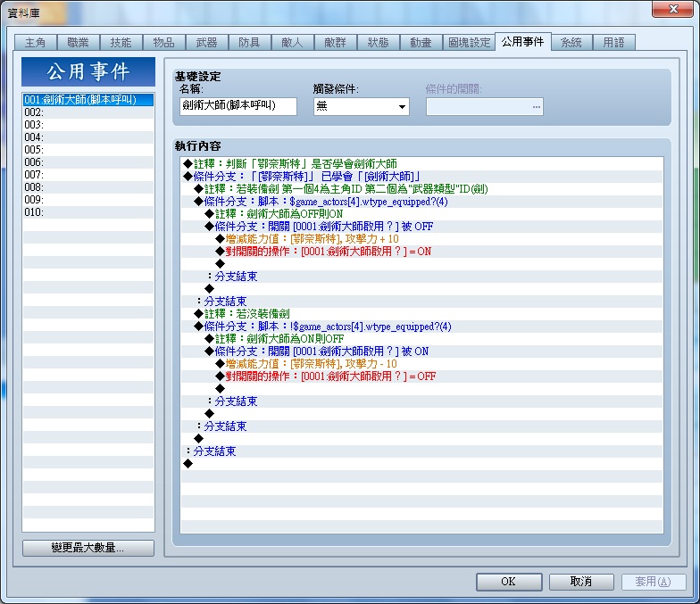Click the 變更最大數量 button
This screenshot has width=700, height=604.
coord(87,548)
